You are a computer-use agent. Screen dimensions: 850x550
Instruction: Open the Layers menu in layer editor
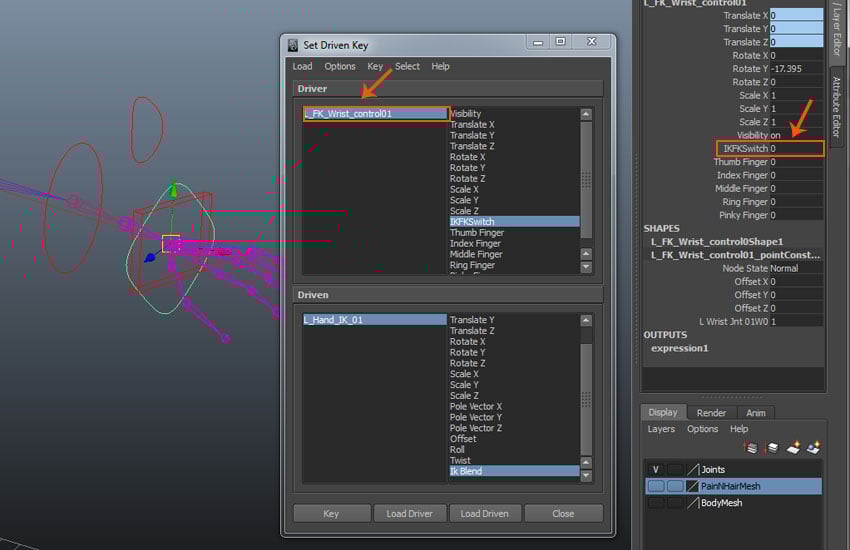661,429
